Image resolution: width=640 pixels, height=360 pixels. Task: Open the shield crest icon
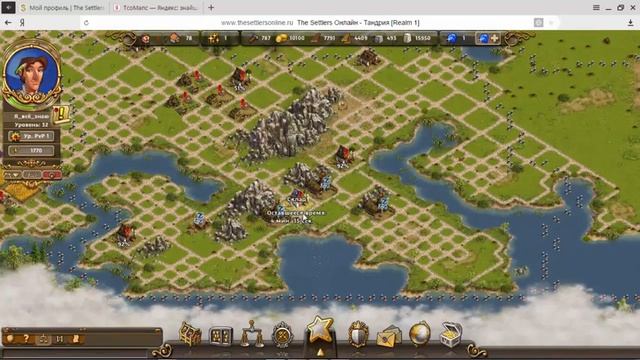pyautogui.click(x=358, y=334)
